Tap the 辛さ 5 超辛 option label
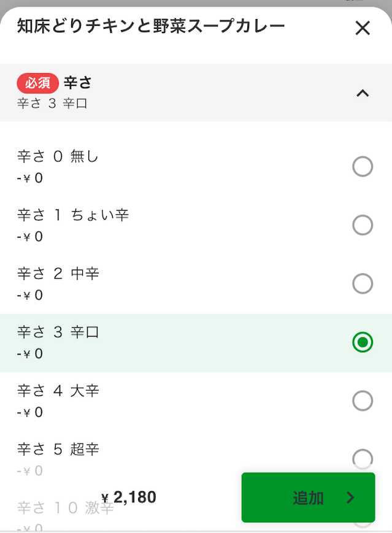The height and width of the screenshot is (533, 392). pyautogui.click(x=58, y=450)
